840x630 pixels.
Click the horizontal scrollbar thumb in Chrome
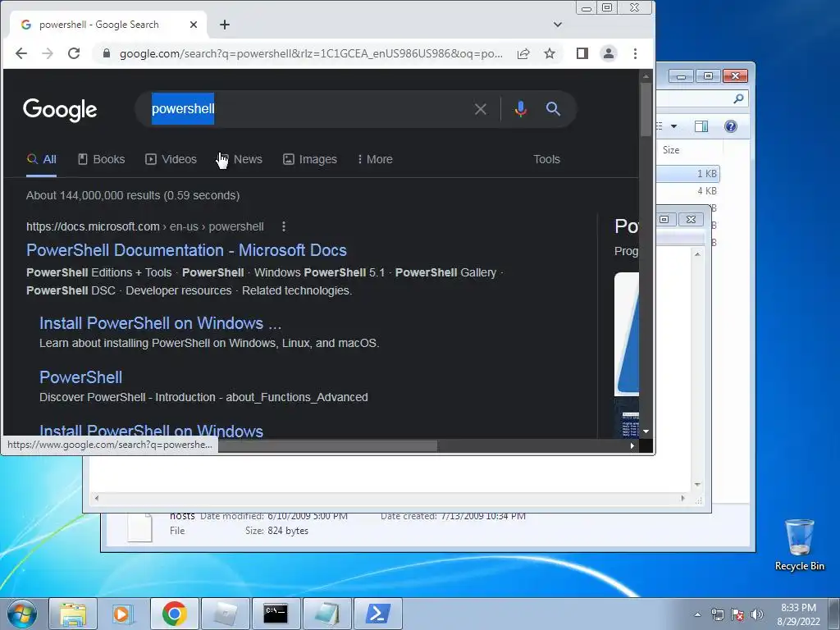327,445
